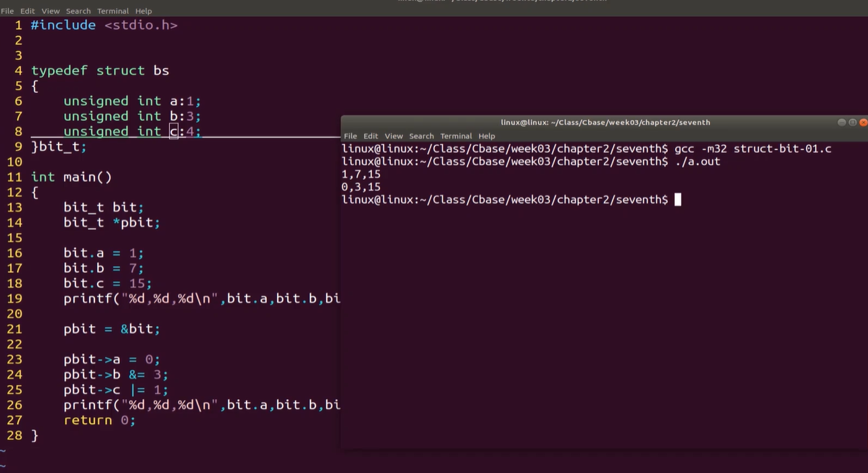Click output line '0,3,15' in terminal
868x473 pixels.
point(361,187)
